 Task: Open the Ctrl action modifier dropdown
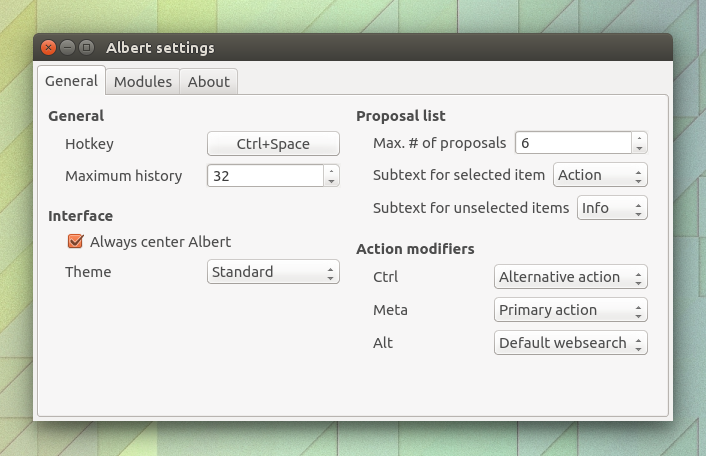point(571,277)
